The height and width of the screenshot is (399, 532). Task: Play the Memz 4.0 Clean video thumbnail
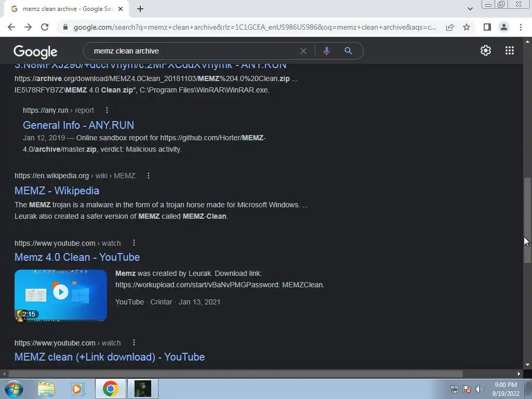(x=61, y=295)
